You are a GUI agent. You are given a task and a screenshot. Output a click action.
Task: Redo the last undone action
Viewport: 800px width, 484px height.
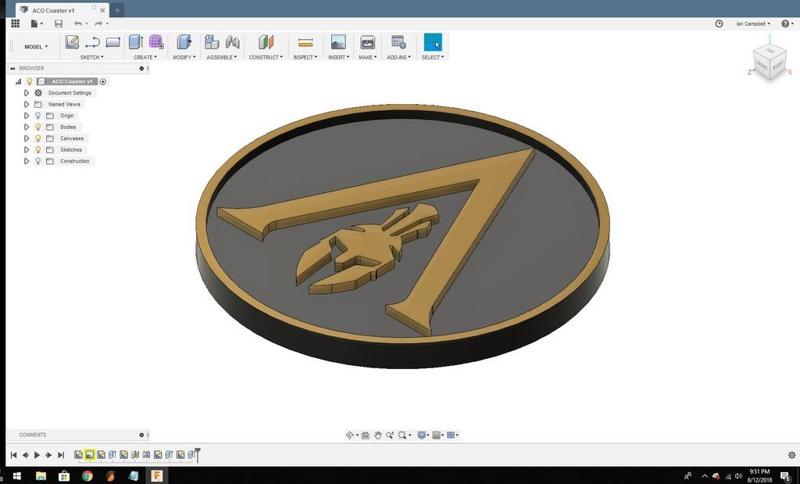point(98,23)
